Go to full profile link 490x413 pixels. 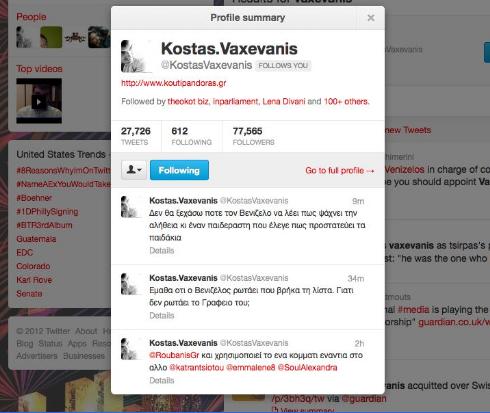pos(339,170)
